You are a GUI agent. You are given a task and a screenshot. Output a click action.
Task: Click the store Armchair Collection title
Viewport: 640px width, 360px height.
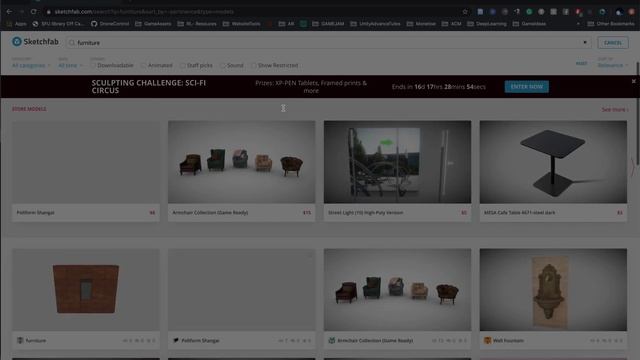(x=210, y=213)
